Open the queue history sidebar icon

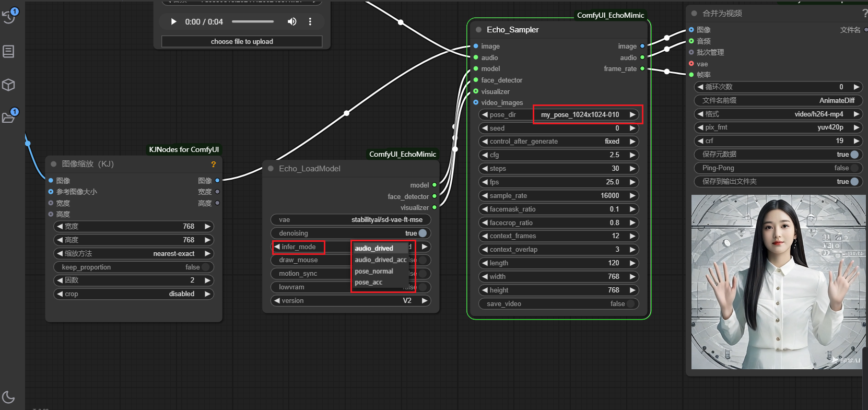9,17
